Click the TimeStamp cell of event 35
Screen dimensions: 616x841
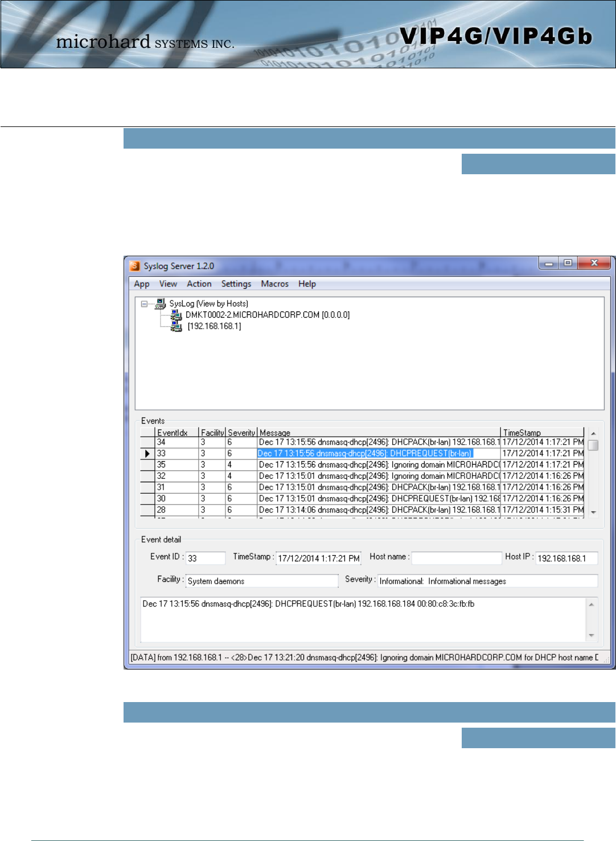pyautogui.click(x=543, y=465)
